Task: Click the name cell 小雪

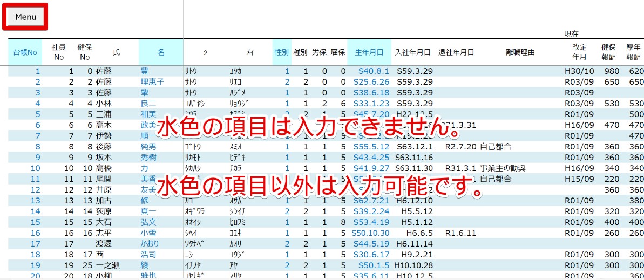Action: [148, 233]
